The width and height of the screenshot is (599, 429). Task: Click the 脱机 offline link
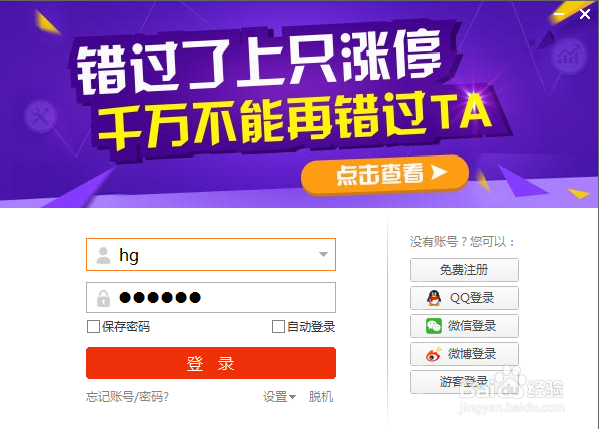[321, 397]
